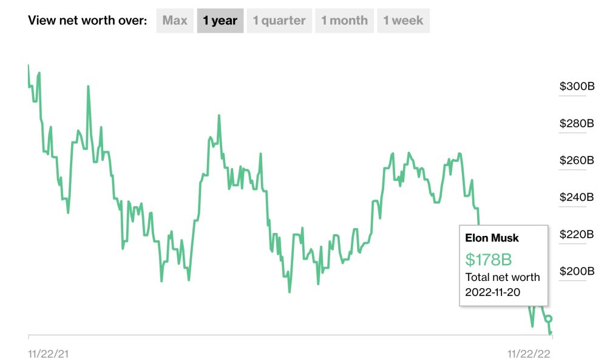Click the 2022-11-20 date in tooltip
This screenshot has width=607, height=364.
point(492,292)
